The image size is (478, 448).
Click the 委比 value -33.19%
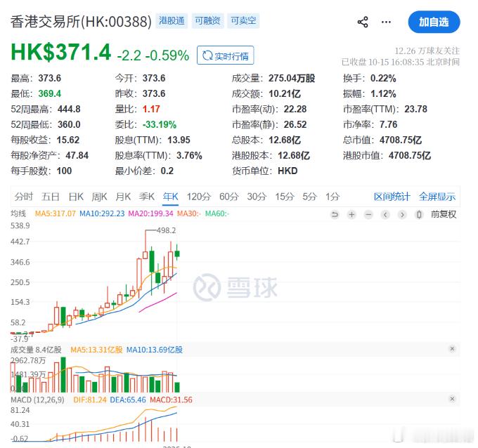point(160,124)
